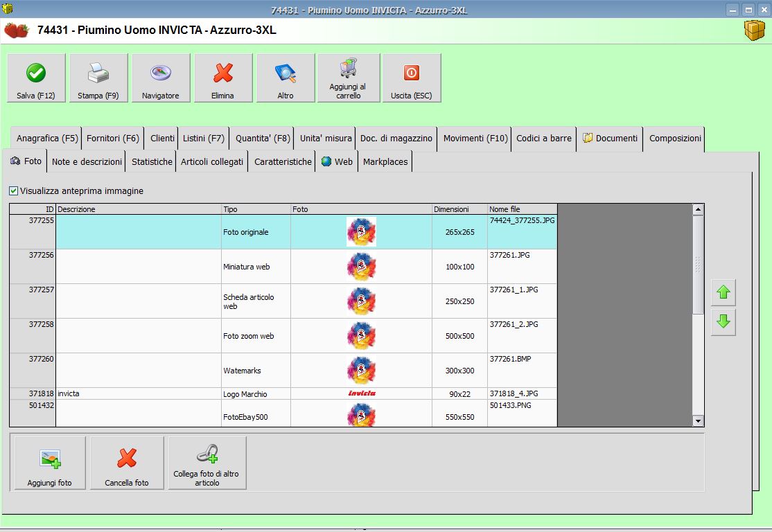The width and height of the screenshot is (772, 532).
Task: Click file name 377261_1.JPG
Action: point(514,290)
